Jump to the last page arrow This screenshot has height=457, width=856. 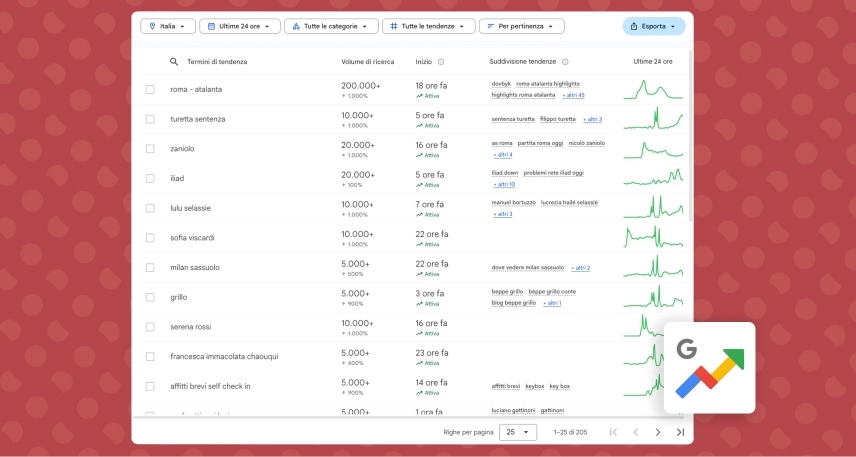point(680,432)
